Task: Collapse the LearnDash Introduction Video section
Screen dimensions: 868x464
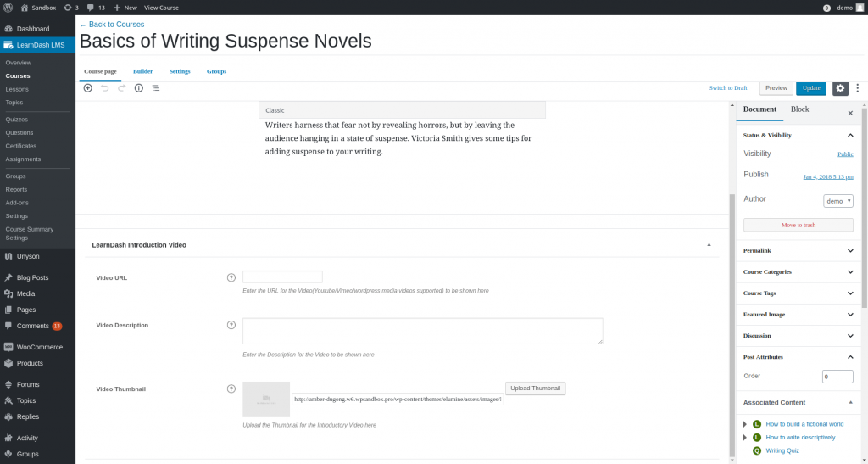Action: [709, 244]
